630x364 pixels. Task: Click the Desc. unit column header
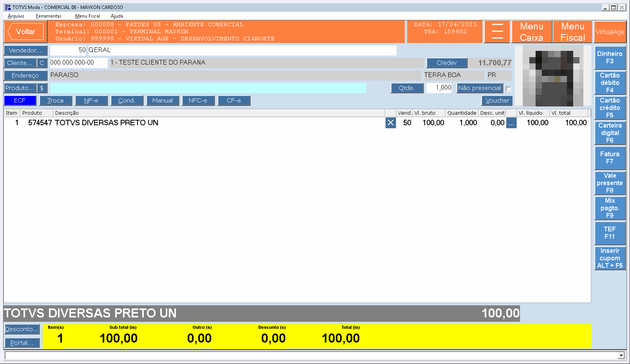(492, 113)
